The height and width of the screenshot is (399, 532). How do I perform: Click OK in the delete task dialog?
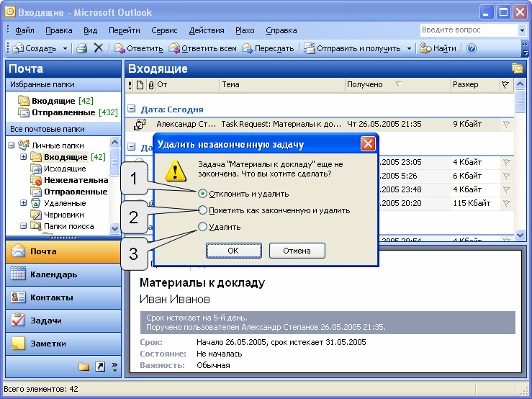point(233,251)
